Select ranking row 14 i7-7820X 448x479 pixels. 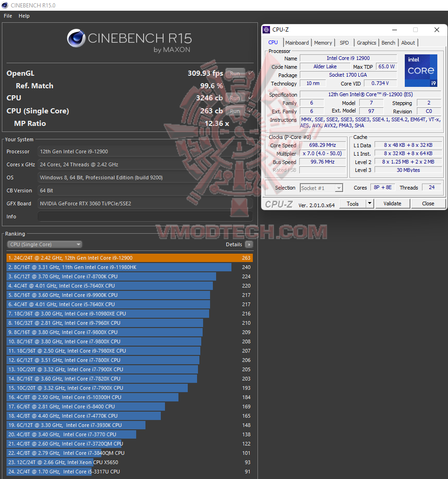tap(130, 379)
